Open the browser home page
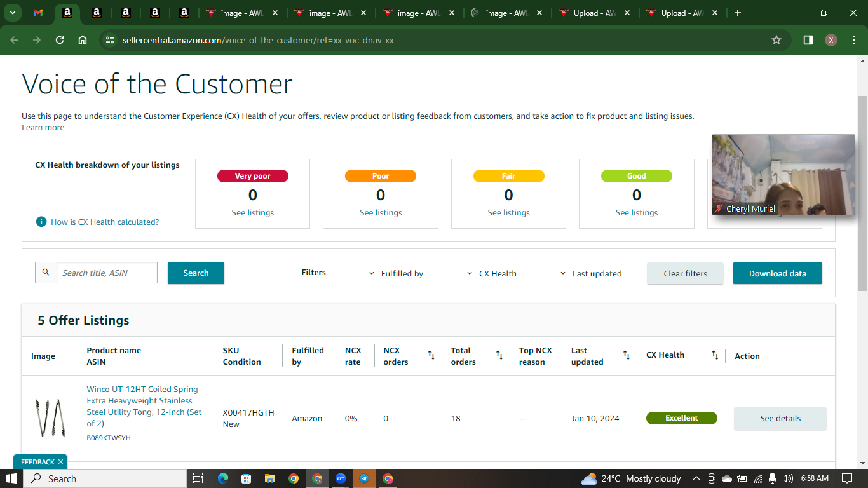Viewport: 868px width, 488px height. 83,40
